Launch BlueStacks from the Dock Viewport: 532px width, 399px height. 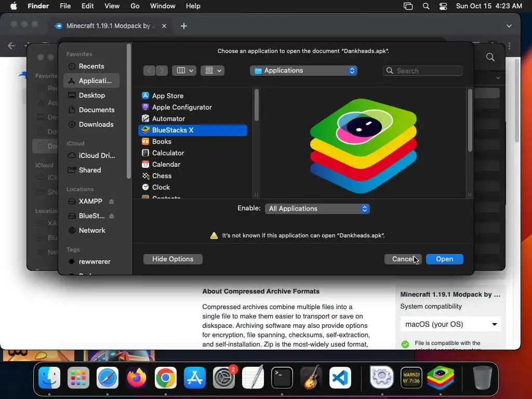[x=441, y=378]
